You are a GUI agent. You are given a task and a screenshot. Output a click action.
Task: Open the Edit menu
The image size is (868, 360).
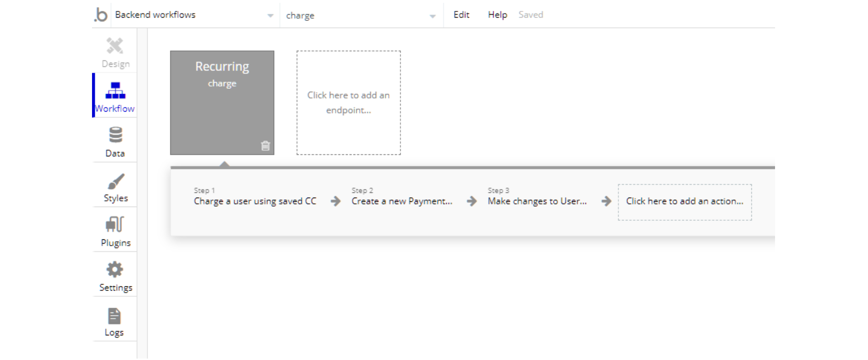pos(461,15)
